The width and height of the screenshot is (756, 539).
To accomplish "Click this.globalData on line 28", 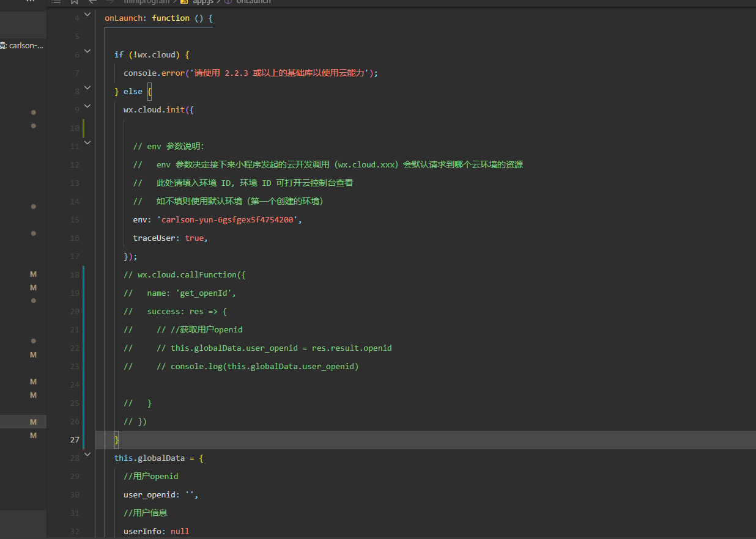I will click(x=149, y=458).
